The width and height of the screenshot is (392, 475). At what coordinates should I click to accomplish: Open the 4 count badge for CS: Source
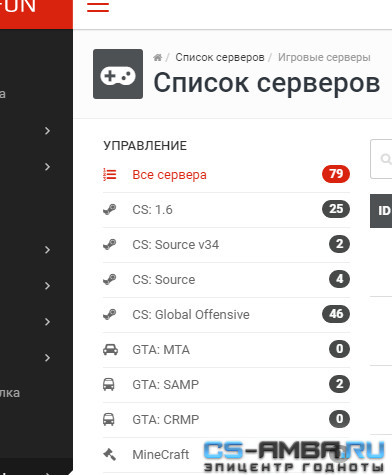point(339,279)
